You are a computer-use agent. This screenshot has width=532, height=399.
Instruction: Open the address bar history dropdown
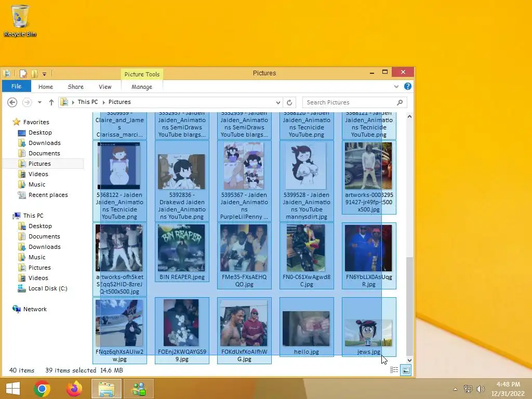278,102
